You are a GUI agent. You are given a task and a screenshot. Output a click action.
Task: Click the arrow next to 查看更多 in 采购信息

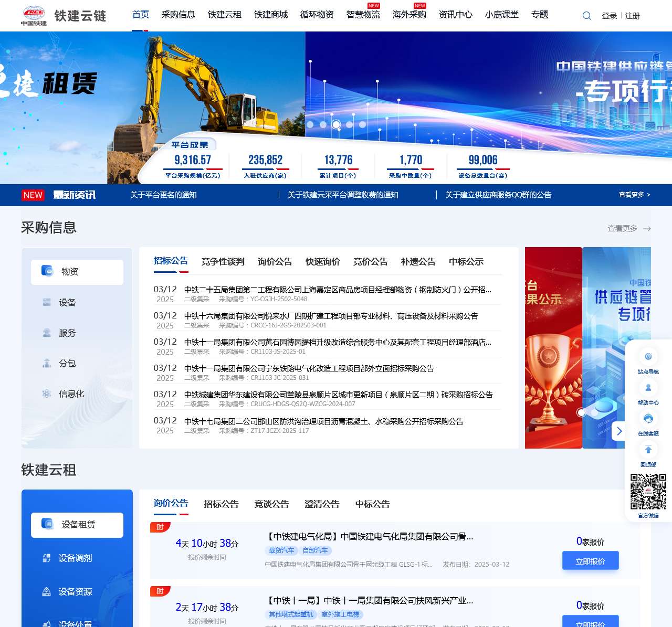(647, 229)
